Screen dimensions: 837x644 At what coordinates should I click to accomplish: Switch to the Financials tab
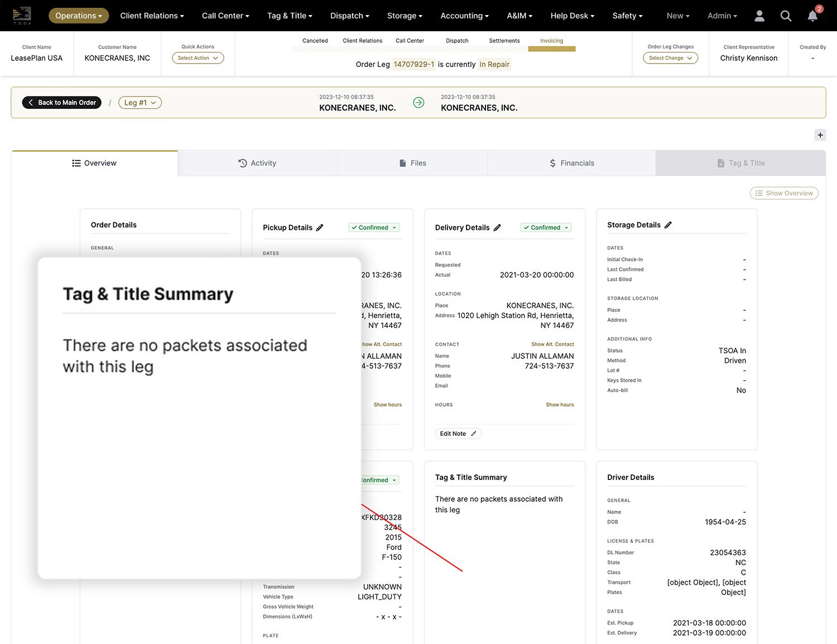point(571,163)
